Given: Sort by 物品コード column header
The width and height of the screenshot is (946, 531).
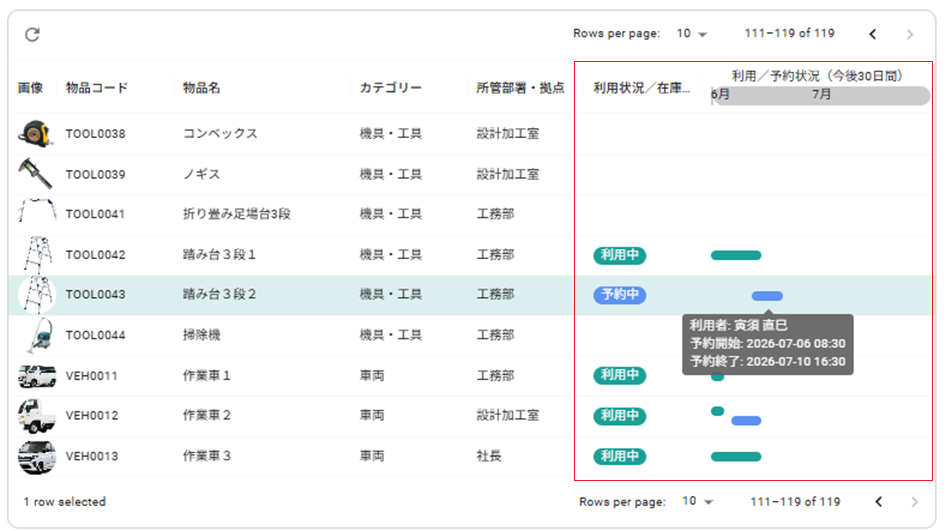Looking at the screenshot, I should click(x=97, y=88).
